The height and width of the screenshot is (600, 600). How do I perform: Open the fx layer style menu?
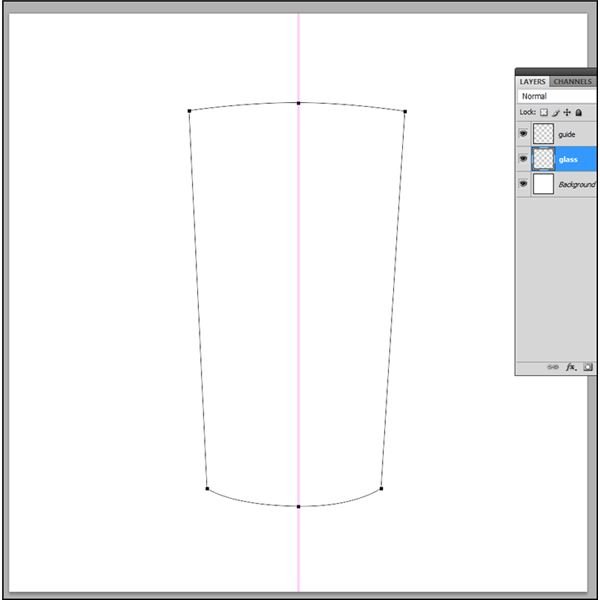pos(571,367)
